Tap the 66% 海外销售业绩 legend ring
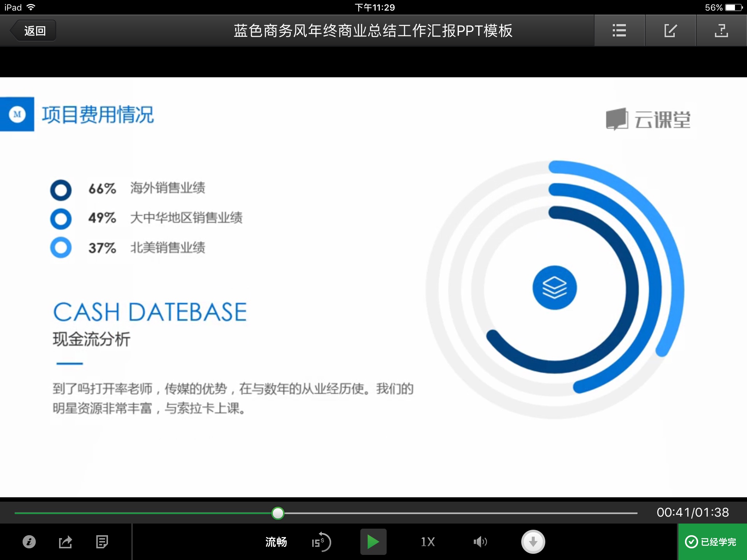The image size is (747, 560). [61, 190]
